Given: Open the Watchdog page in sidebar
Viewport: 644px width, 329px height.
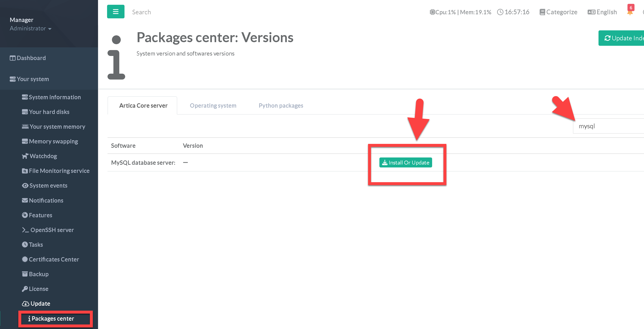Looking at the screenshot, I should pos(43,156).
